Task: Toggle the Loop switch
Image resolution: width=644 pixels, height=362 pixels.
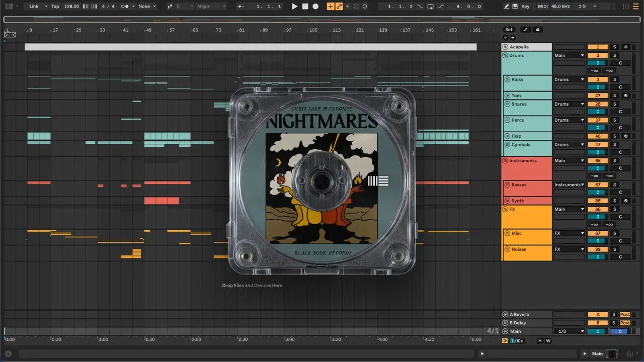Action: (430, 7)
